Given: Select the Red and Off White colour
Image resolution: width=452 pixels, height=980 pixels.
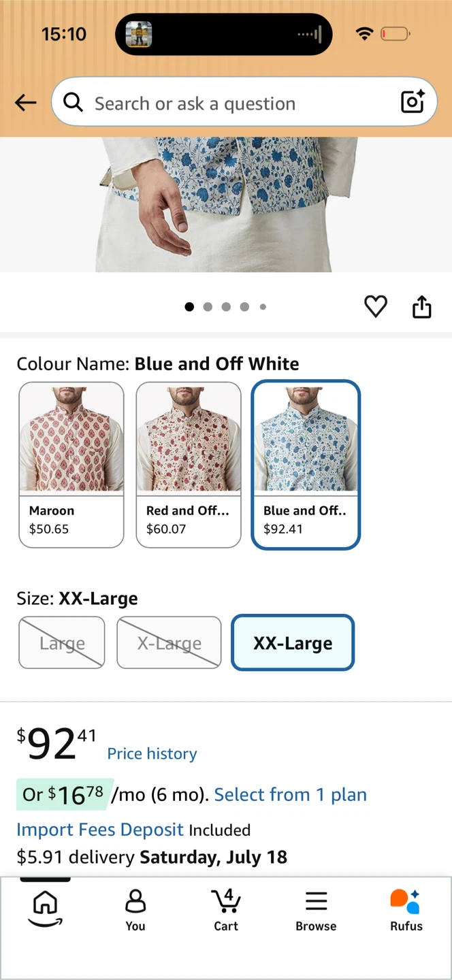Looking at the screenshot, I should tap(189, 465).
